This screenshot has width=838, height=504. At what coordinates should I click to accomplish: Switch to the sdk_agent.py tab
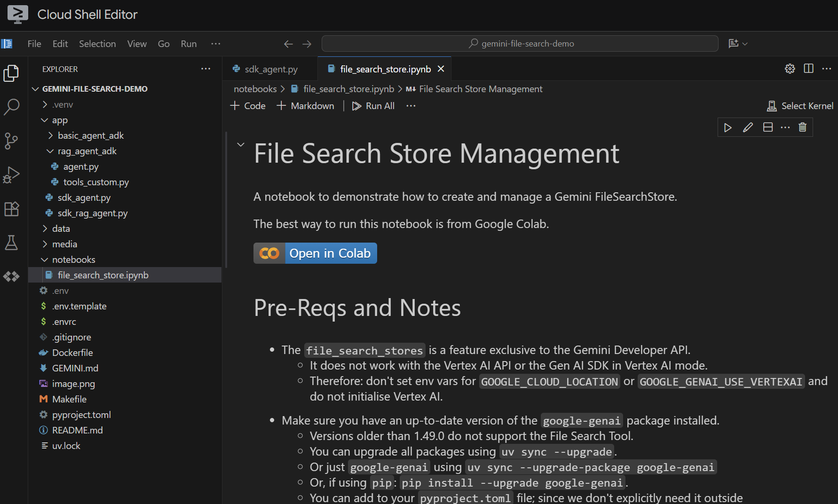[x=270, y=69]
